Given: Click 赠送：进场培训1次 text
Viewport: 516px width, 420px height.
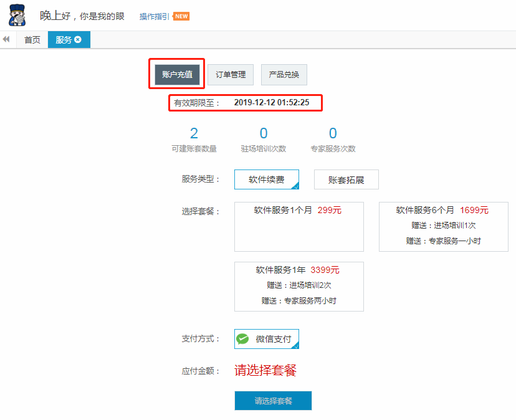Looking at the screenshot, I should pyautogui.click(x=444, y=226).
